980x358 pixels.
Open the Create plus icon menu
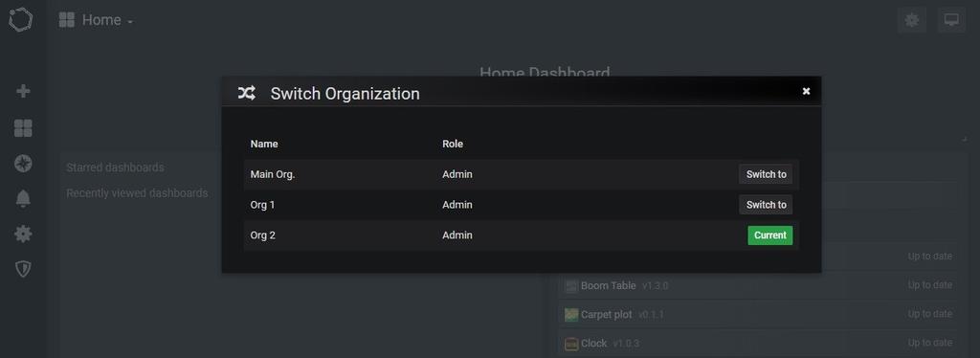point(23,91)
